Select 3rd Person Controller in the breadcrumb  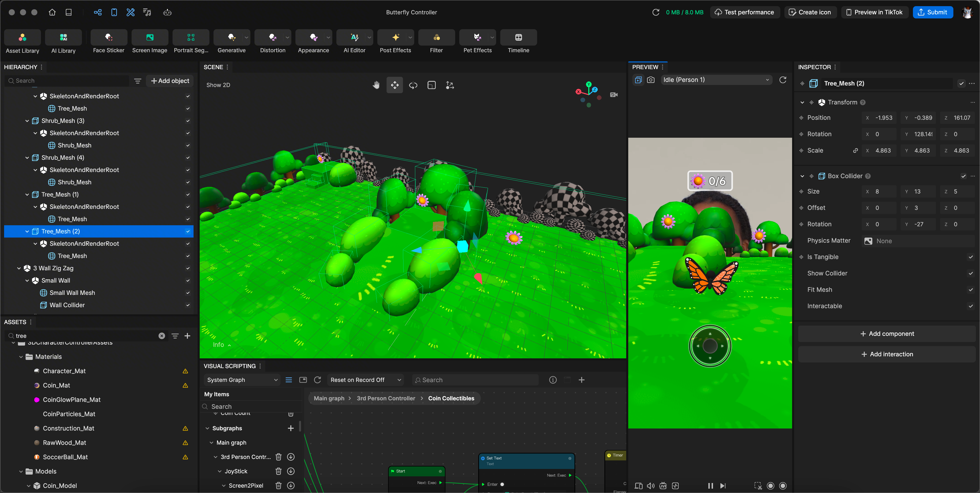pos(386,398)
